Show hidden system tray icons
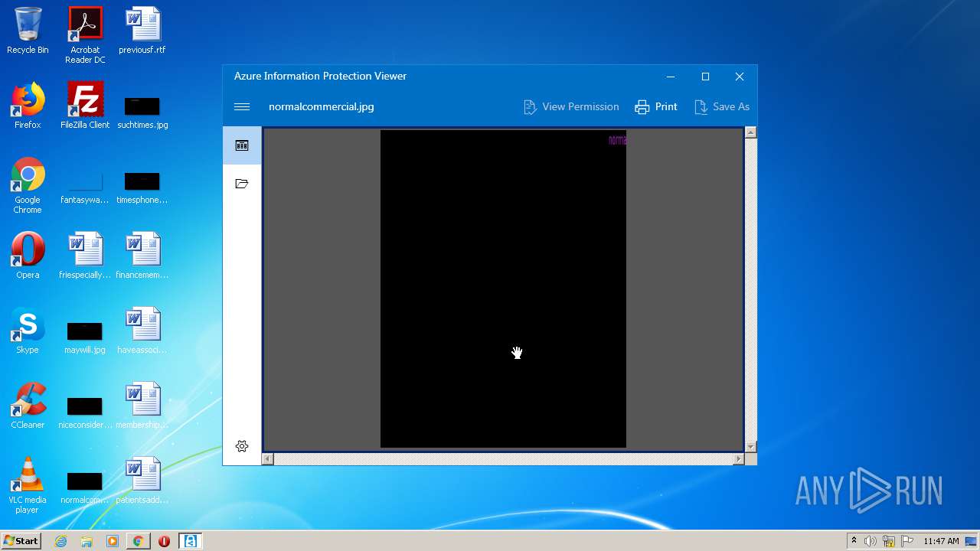Screen dimensions: 980x551 854,541
